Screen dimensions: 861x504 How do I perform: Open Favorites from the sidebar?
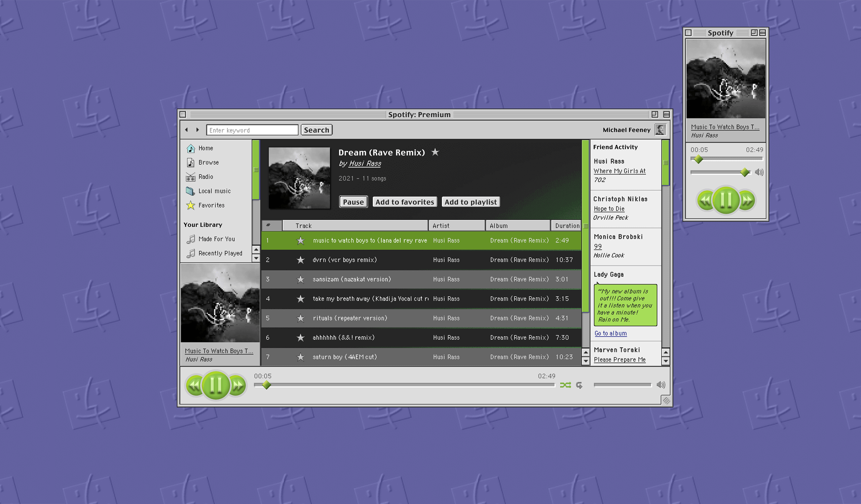point(211,205)
